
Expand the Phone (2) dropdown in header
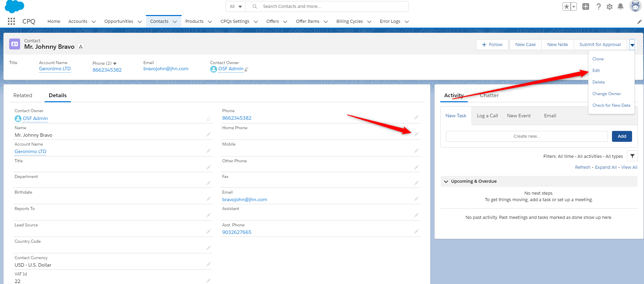coord(115,63)
